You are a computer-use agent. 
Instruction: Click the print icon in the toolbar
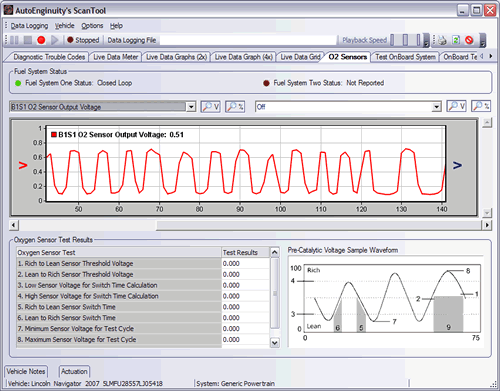coord(442,40)
